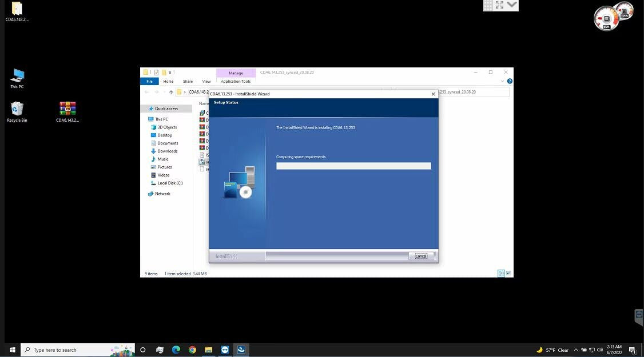
Task: Open the Windows Start menu
Action: tap(12, 350)
